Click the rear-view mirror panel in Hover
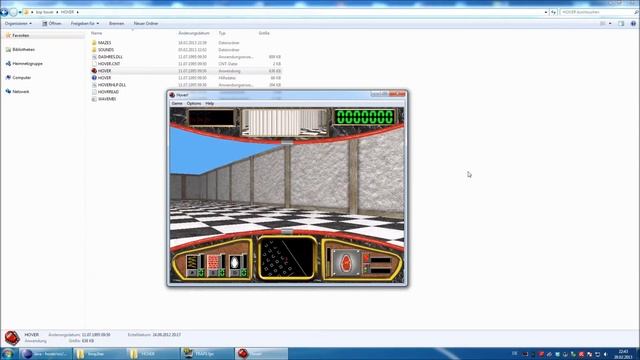 284,122
